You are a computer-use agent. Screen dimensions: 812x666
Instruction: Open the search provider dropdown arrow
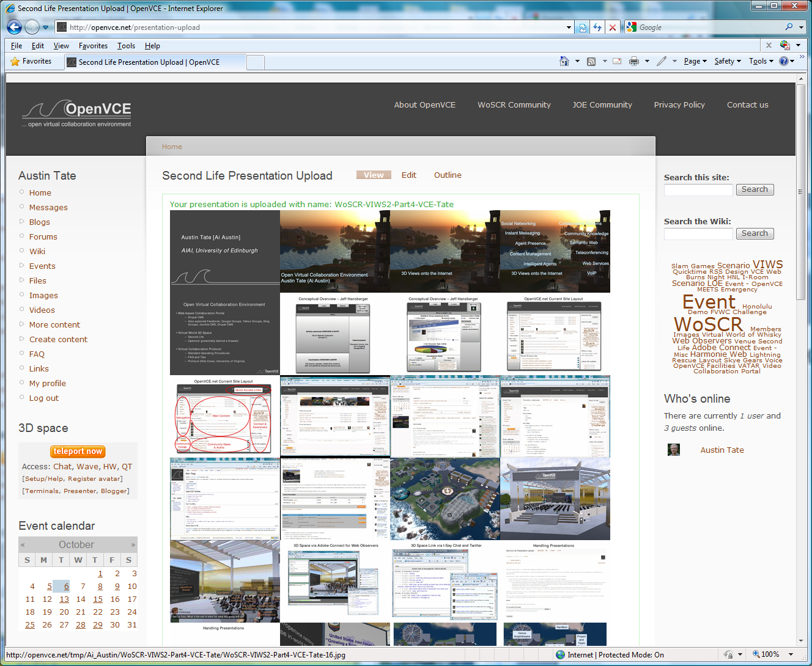(x=800, y=27)
